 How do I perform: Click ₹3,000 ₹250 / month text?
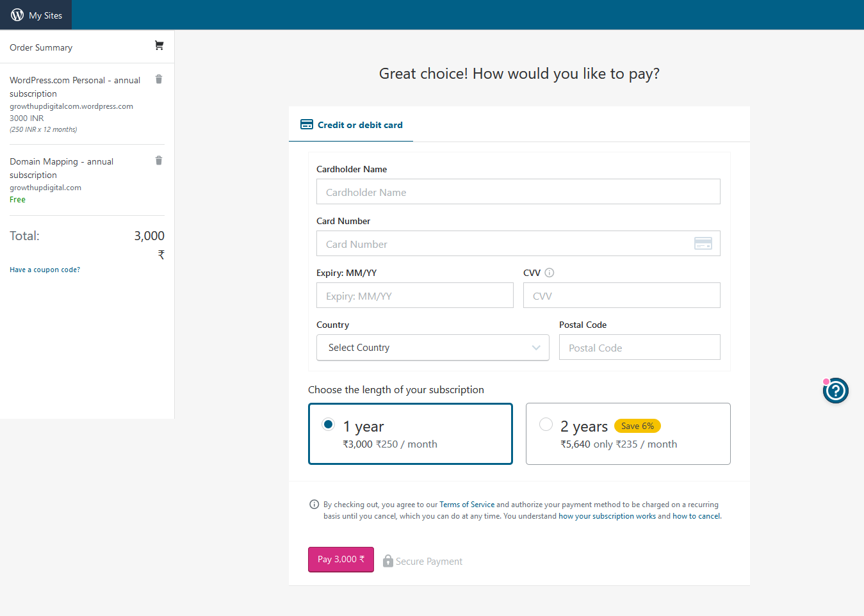click(x=390, y=444)
